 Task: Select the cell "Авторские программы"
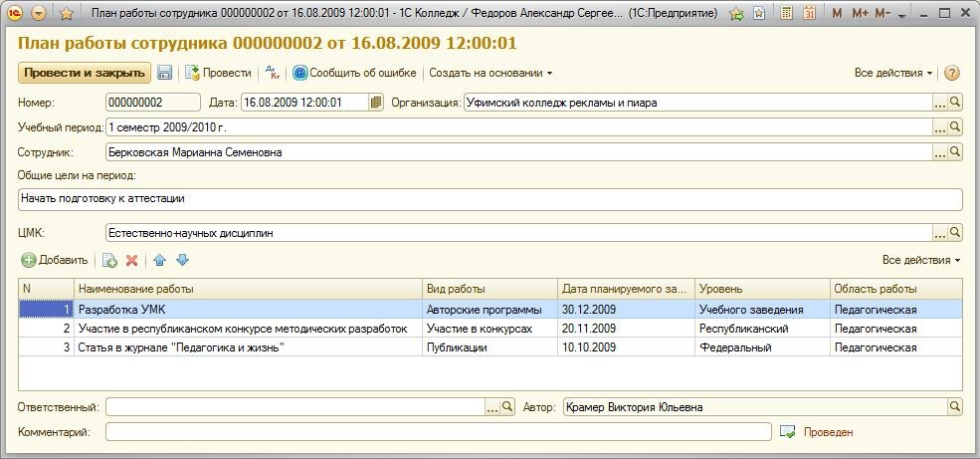point(490,310)
